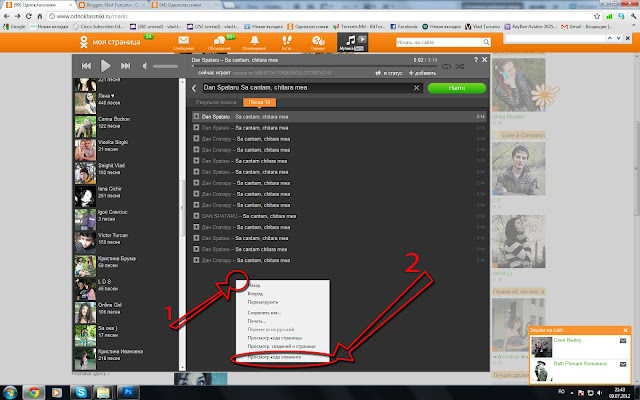Toggle repeat mode in the music player

tap(447, 66)
